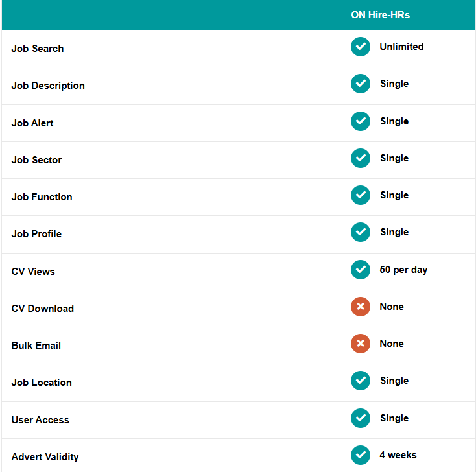Click the Job Profile feature label
This screenshot has width=476, height=472.
(36, 234)
